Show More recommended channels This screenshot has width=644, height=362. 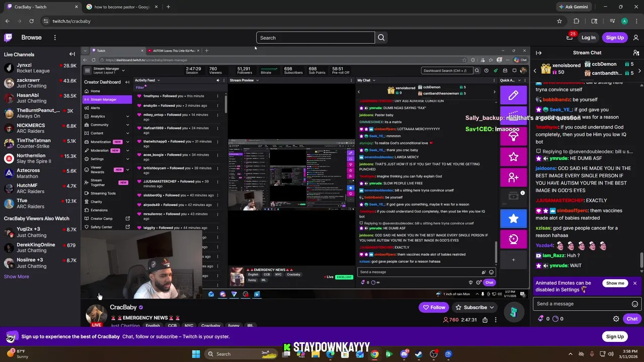click(16, 277)
